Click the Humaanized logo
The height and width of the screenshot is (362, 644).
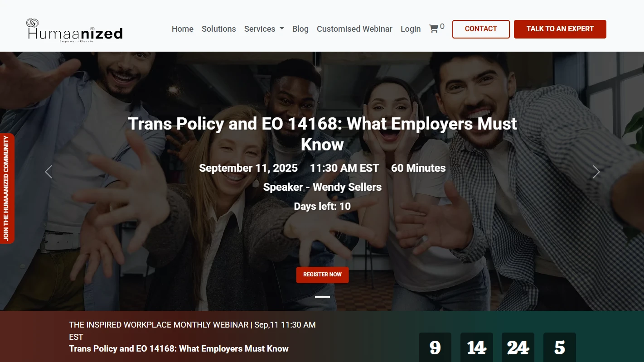74,30
